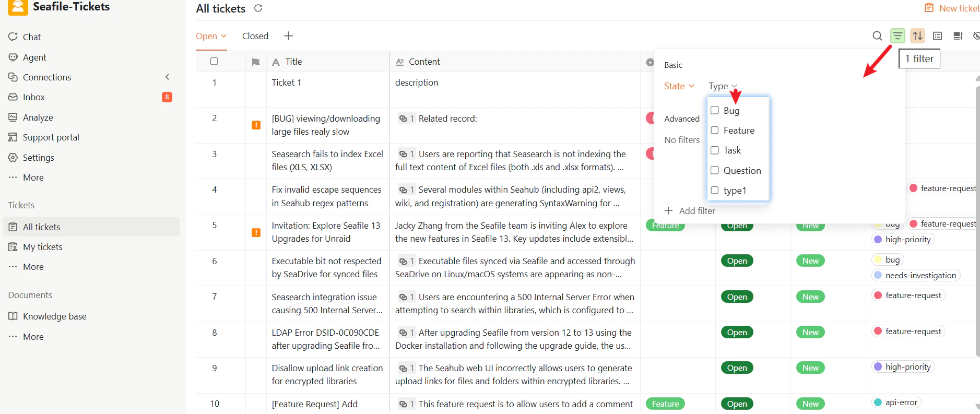Click the refresh icon beside All tickets

coord(258,8)
